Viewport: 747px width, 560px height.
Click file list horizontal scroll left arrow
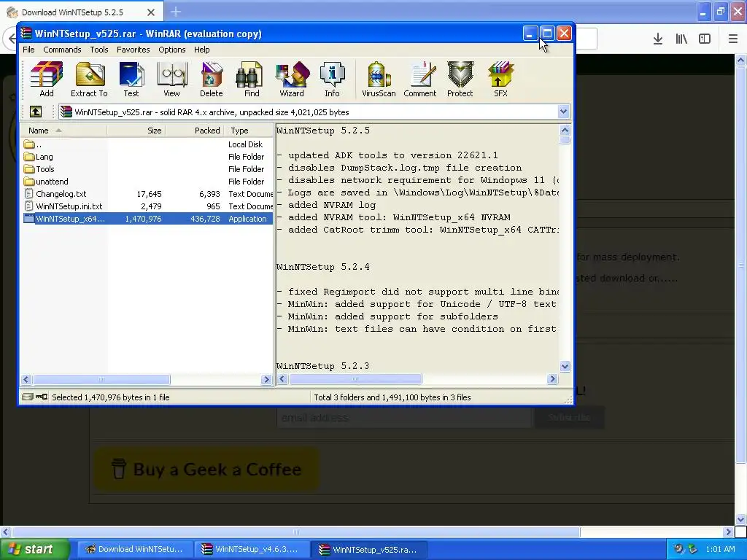[26, 379]
